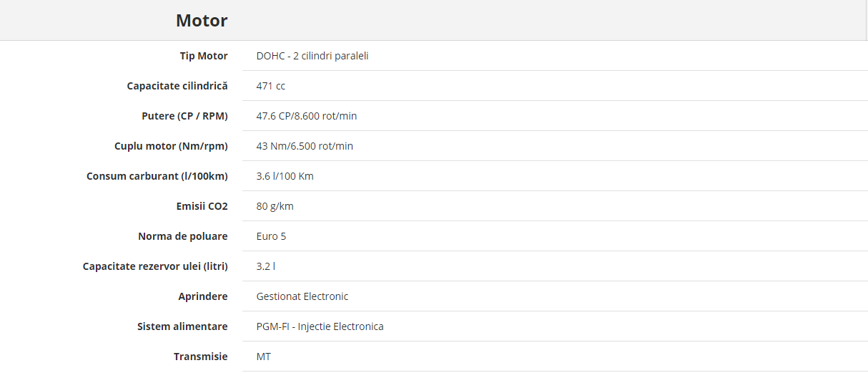Select the 47.6 CP/8.600 rot/min value
The image size is (868, 373).
307,116
